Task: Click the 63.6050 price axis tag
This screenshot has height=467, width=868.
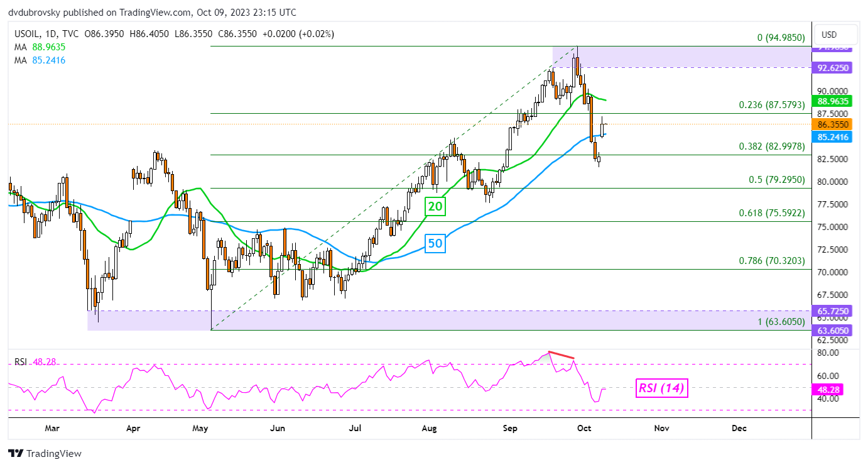Action: click(833, 330)
